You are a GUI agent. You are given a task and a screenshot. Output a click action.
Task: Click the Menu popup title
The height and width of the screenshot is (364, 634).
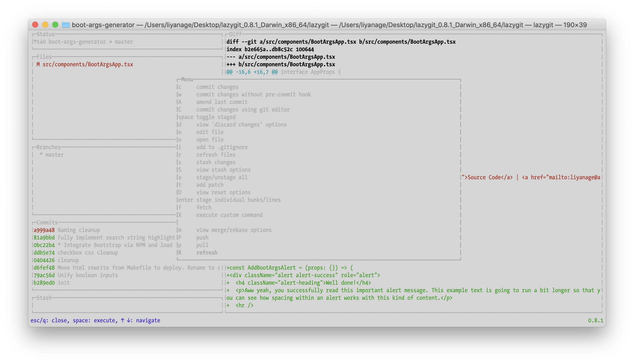tap(187, 79)
